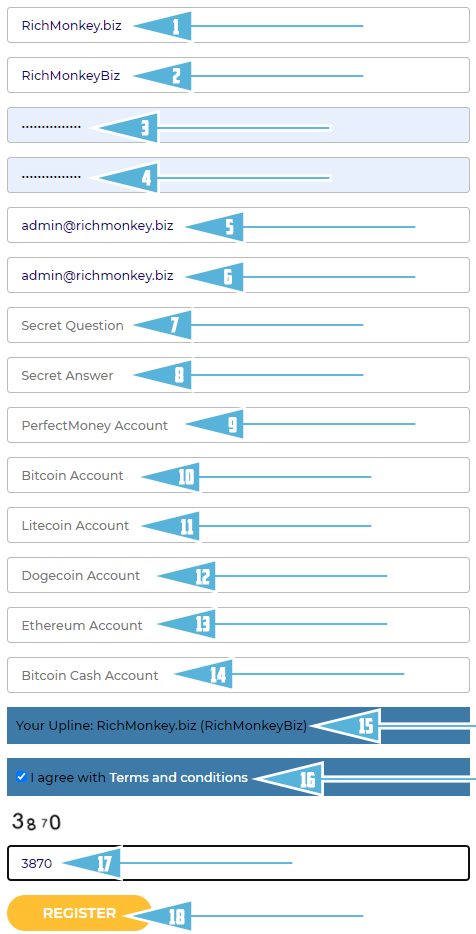Click the Litecoin Account field
Image resolution: width=476 pixels, height=934 pixels.
[238, 525]
